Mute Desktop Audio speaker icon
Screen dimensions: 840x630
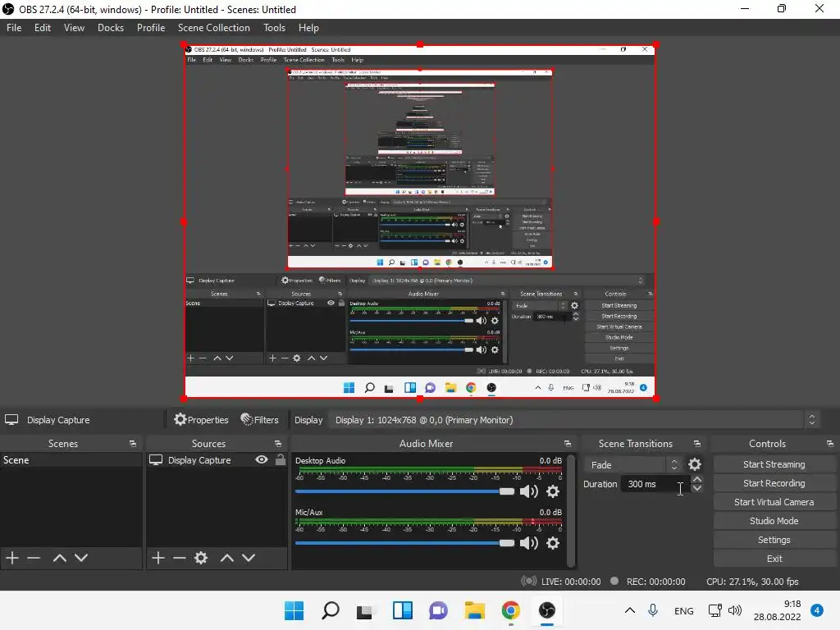529,491
